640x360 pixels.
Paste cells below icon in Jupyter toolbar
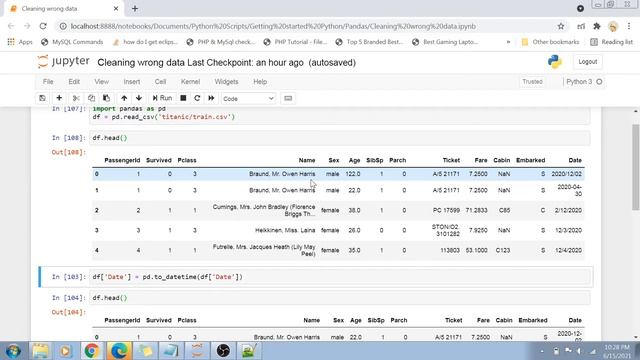[107, 98]
